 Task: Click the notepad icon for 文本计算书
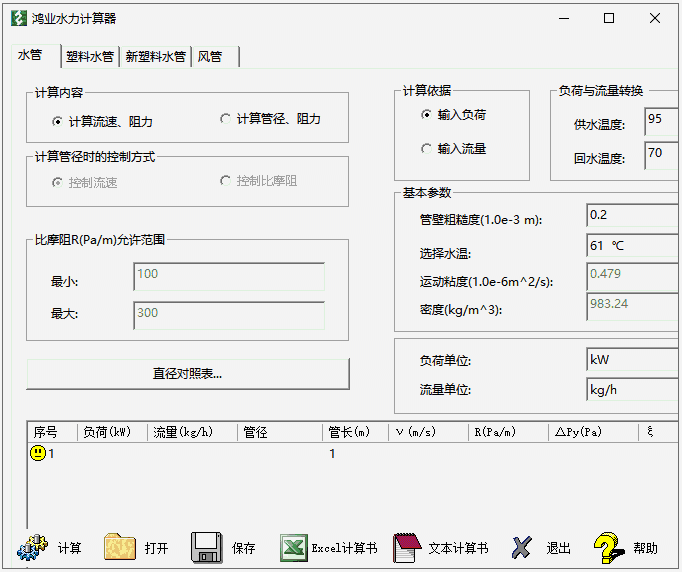click(x=407, y=547)
